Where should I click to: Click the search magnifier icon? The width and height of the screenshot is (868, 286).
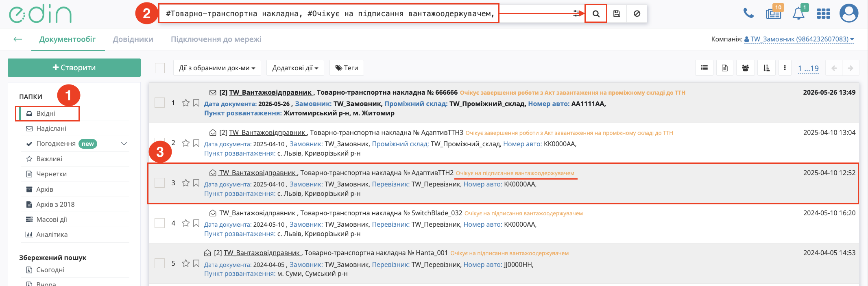click(x=596, y=14)
